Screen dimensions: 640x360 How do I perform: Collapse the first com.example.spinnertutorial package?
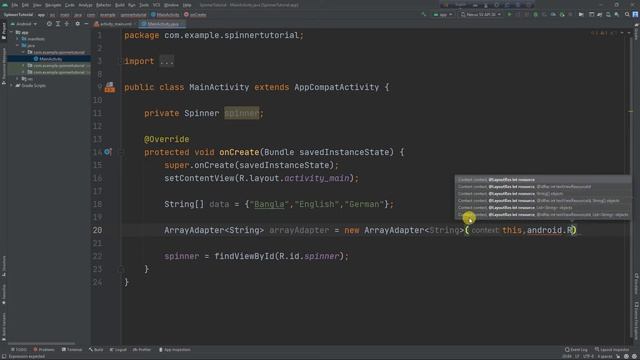tap(23, 52)
